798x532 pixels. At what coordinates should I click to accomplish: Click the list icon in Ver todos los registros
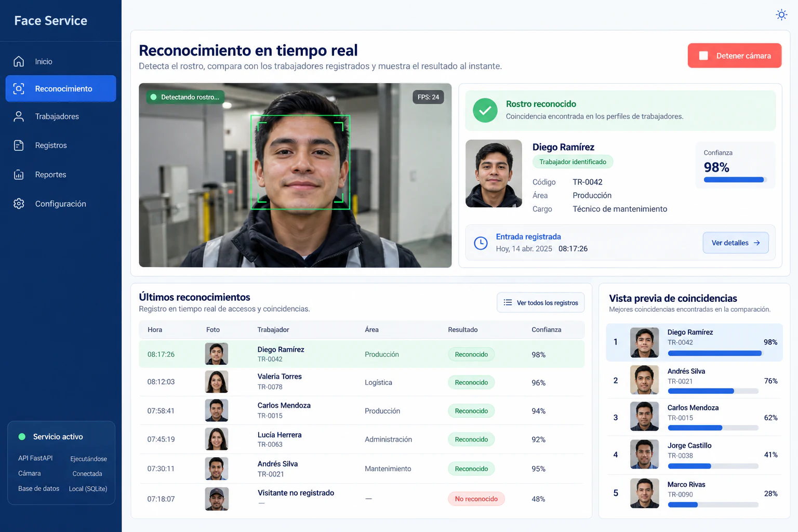click(x=508, y=302)
